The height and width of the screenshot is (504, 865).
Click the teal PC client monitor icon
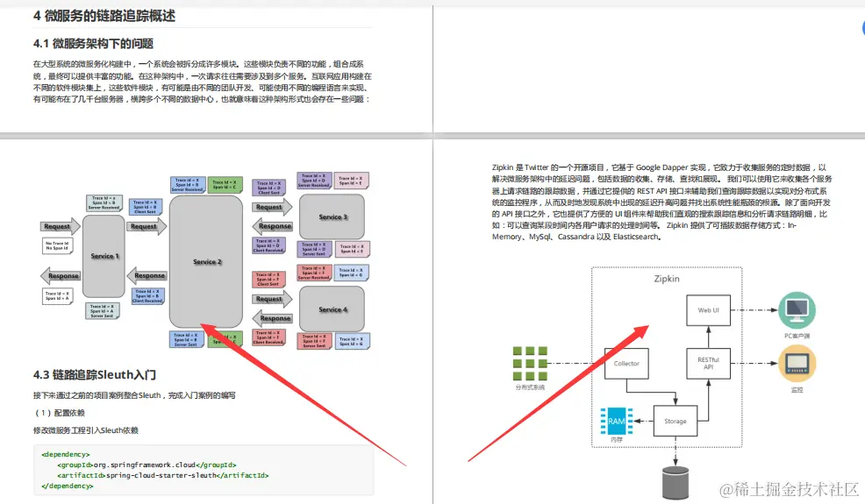797,310
